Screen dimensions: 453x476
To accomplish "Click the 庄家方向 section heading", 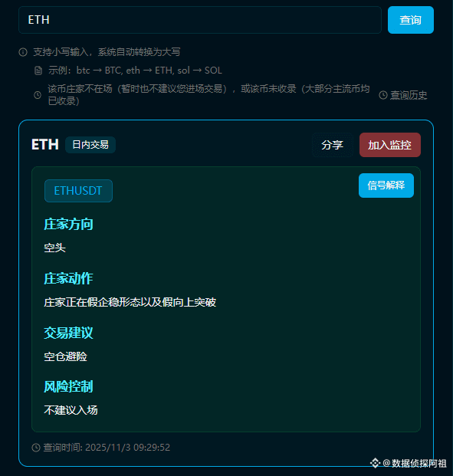I will point(68,225).
